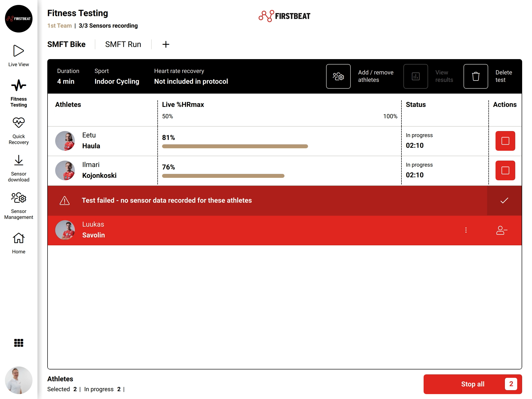Stop the test for Ilmari Kojonkoski

(505, 170)
